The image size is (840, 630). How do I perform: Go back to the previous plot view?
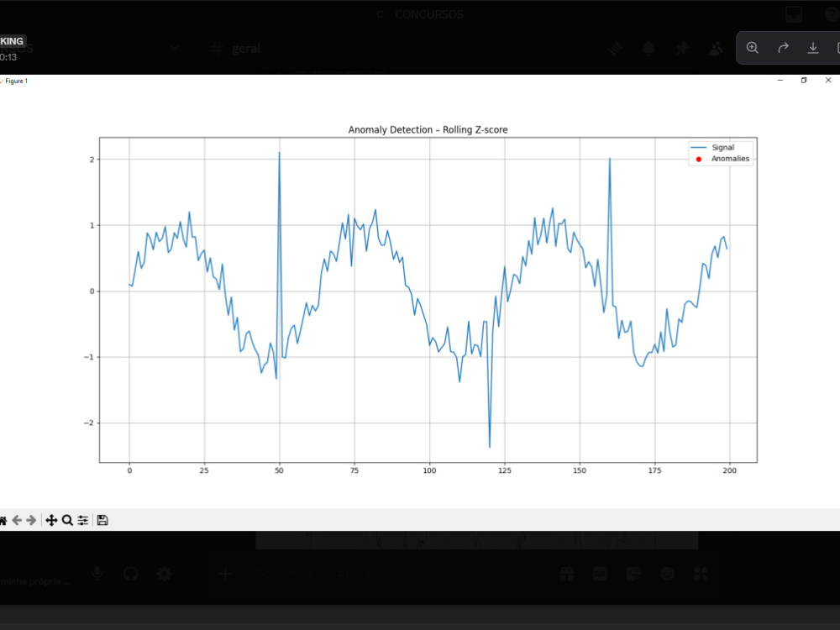tap(18, 520)
